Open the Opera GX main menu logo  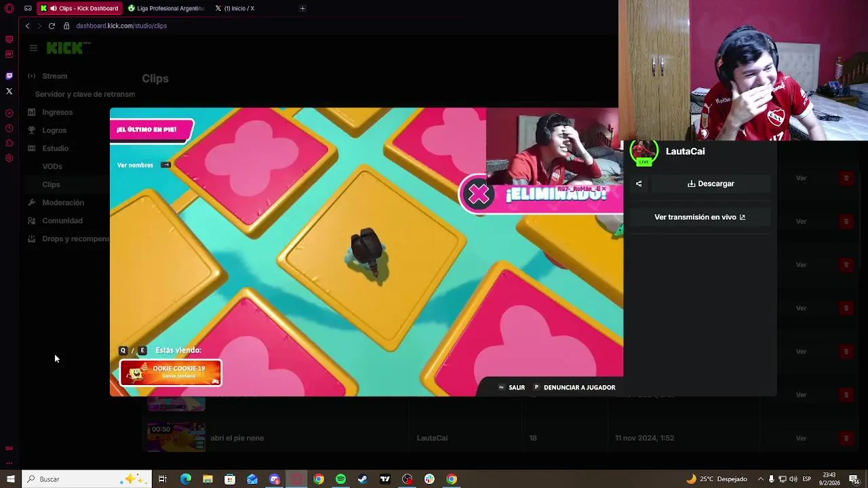tap(9, 8)
